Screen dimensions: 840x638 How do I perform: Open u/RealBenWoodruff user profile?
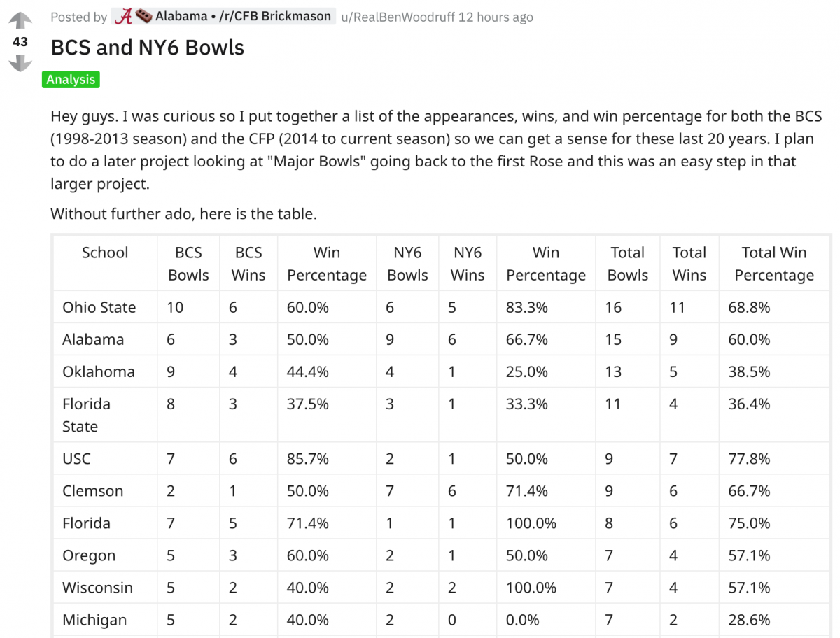tap(398, 17)
